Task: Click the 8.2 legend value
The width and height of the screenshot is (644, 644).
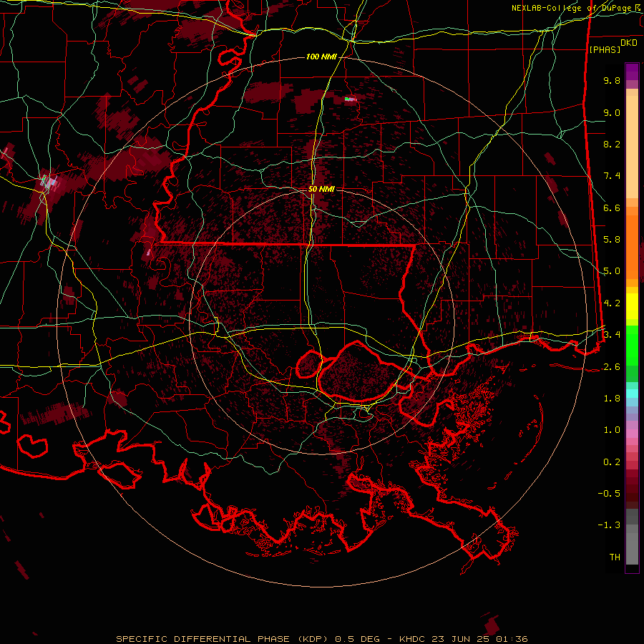Action: coord(612,144)
